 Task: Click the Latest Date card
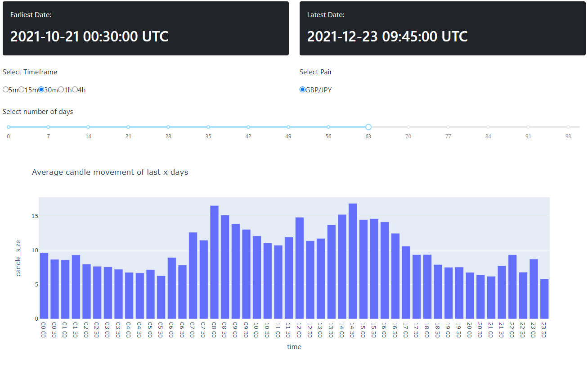pyautogui.click(x=443, y=28)
